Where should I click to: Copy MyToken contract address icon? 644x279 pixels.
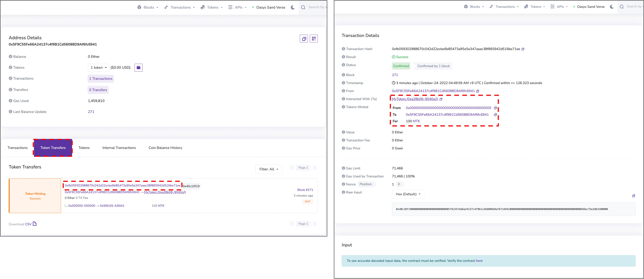coord(441,99)
